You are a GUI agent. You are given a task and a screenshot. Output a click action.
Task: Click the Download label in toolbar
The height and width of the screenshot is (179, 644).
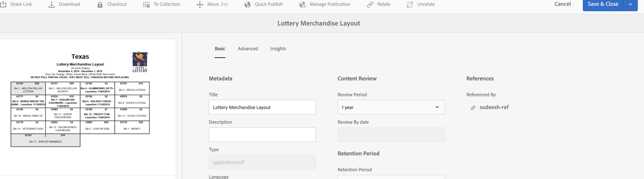click(70, 4)
